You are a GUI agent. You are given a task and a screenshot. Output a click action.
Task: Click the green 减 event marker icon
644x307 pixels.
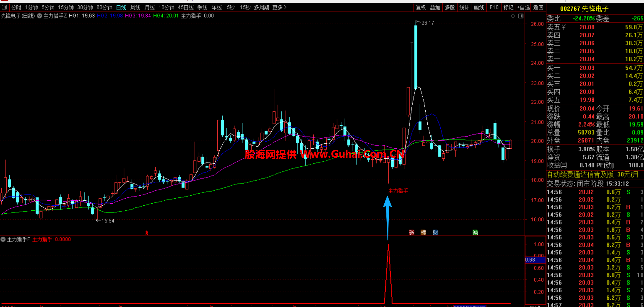pos(475,233)
